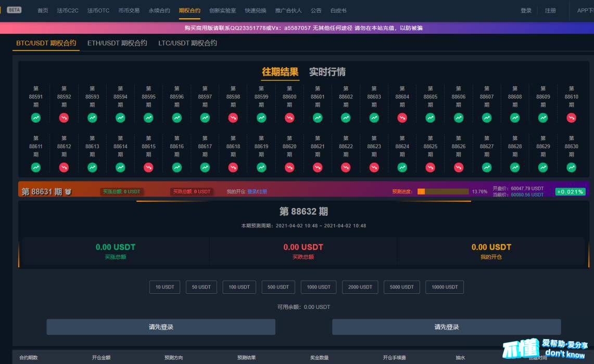Screen dimensions: 594x364
Task: Click the green up icon for period 88611
Action: point(36,167)
